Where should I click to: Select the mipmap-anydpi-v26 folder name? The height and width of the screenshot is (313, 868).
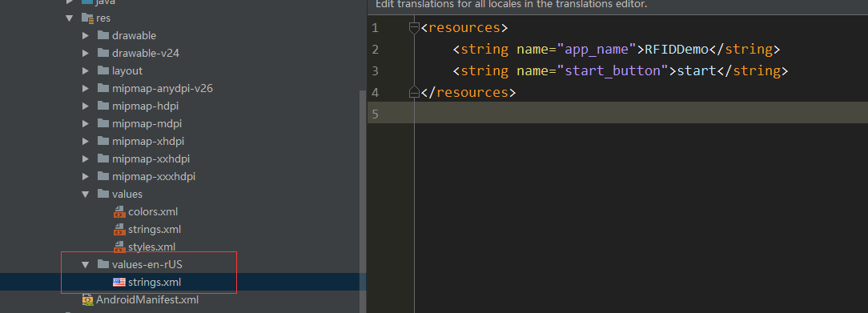[x=163, y=89]
